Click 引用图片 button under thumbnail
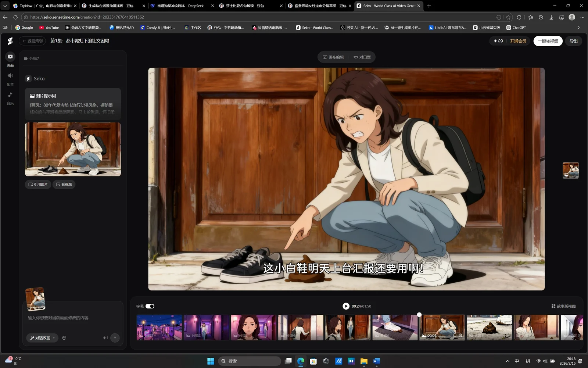Screen dimensions: 588x368 (x=38, y=184)
